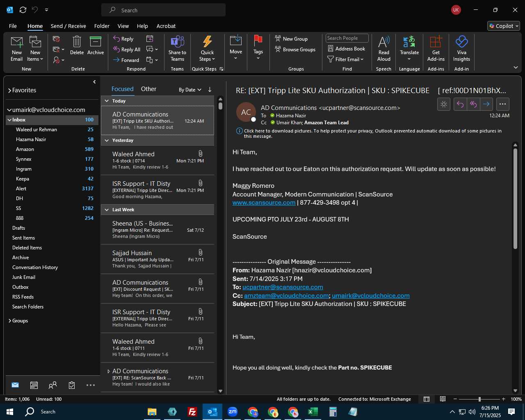Toggle sort order arrow in message list

[210, 89]
